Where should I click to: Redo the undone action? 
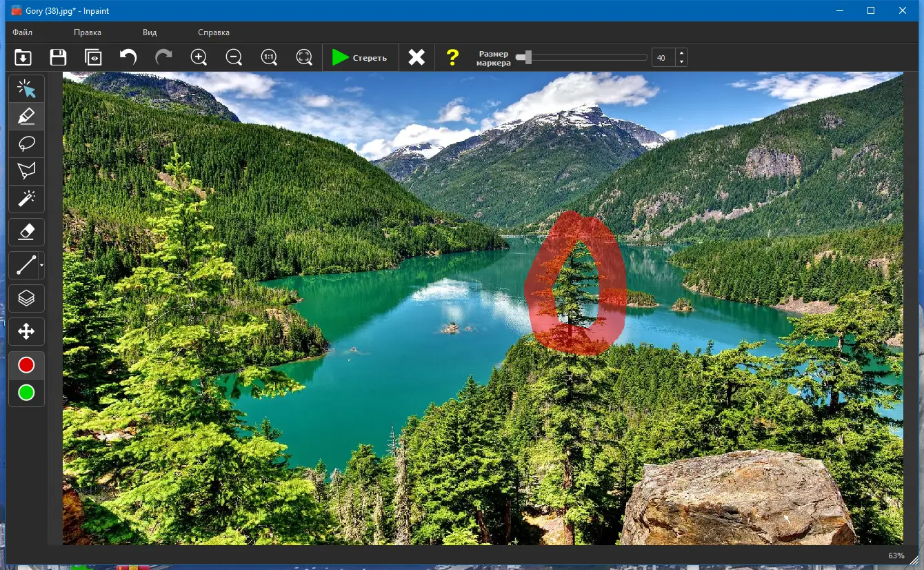click(x=163, y=57)
